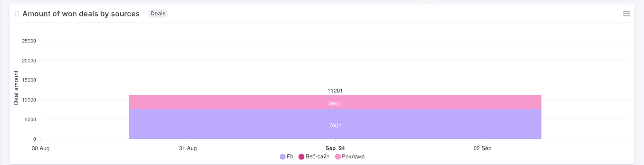Click the magenta Веб-сайт legend marker
The height and width of the screenshot is (165, 644).
pyautogui.click(x=301, y=157)
